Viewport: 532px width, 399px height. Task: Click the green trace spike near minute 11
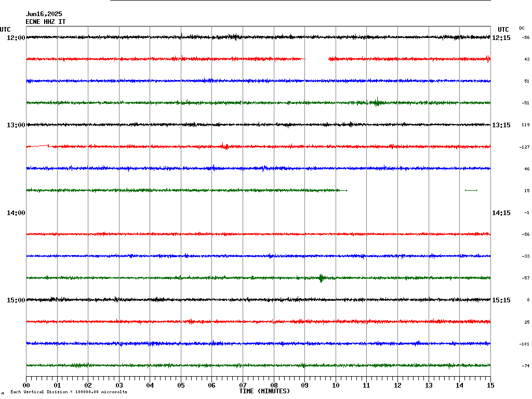point(377,102)
